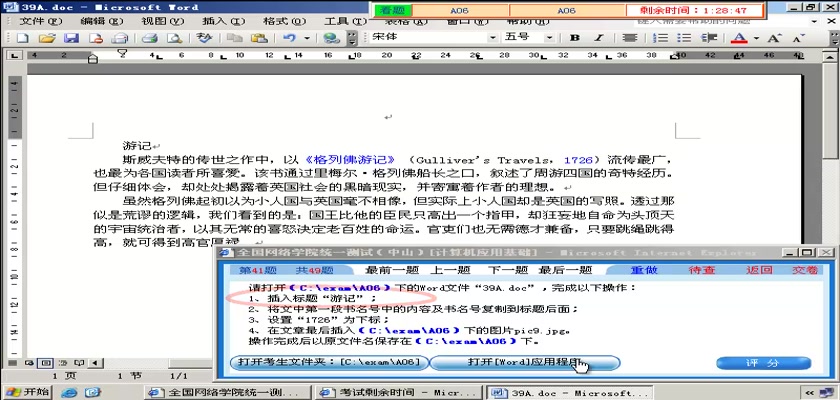Switch to normal view in bottom bar

pyautogui.click(x=13, y=363)
